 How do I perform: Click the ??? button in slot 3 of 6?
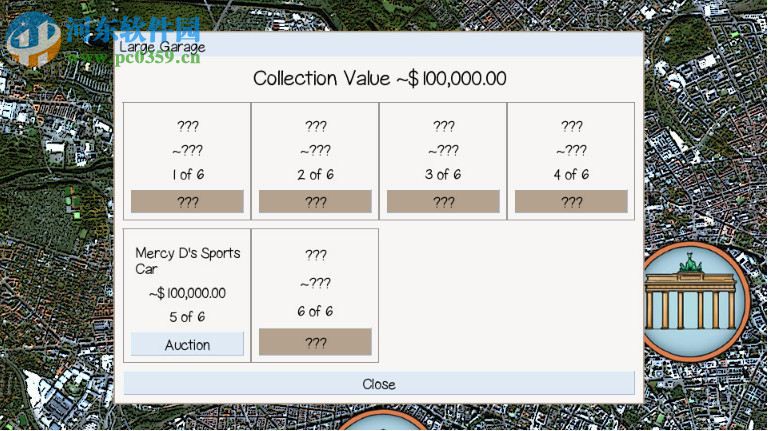[443, 201]
